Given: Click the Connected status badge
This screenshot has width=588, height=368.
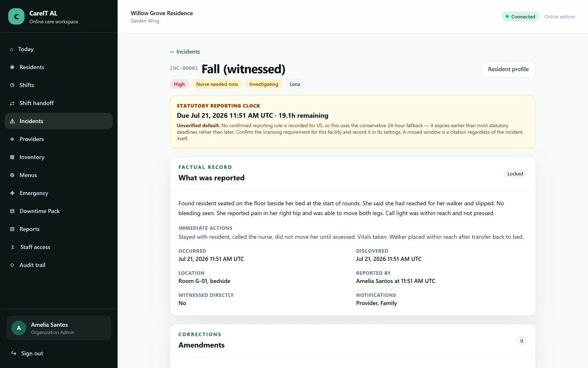Looking at the screenshot, I should coord(520,17).
